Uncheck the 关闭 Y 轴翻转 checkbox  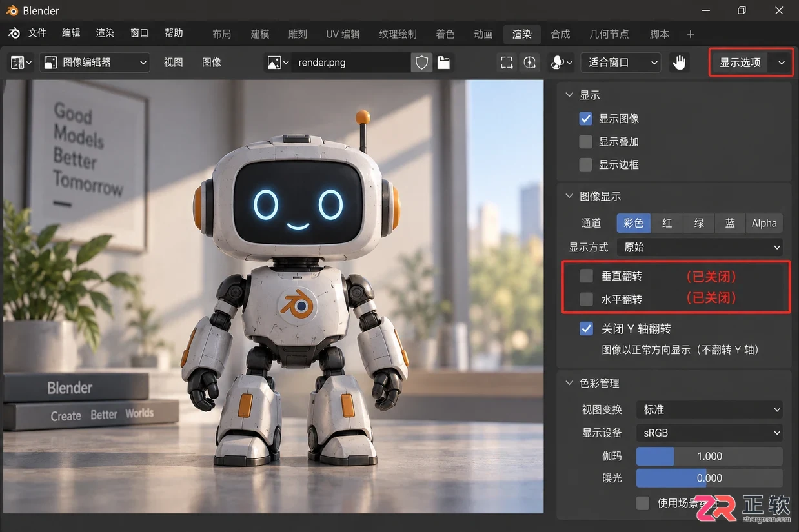click(586, 329)
